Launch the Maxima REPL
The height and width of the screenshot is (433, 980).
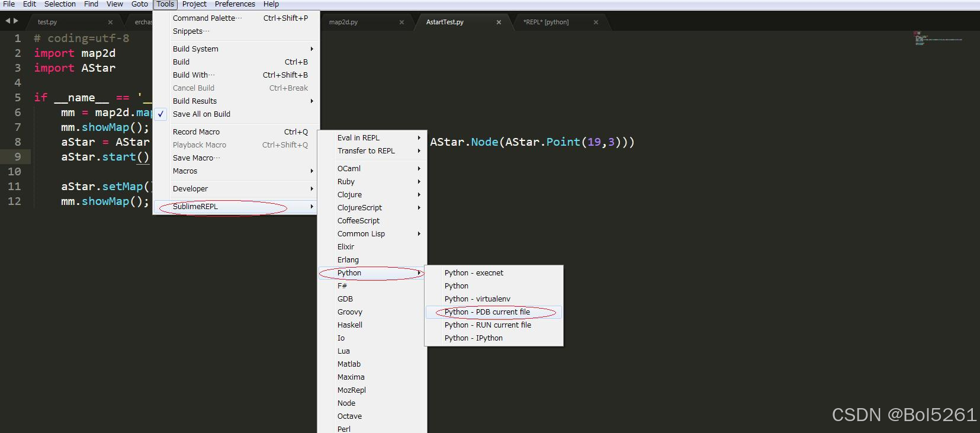tap(372, 377)
